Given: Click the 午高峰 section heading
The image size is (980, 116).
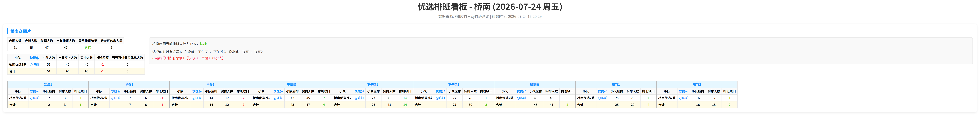Looking at the screenshot, I should click(291, 84).
